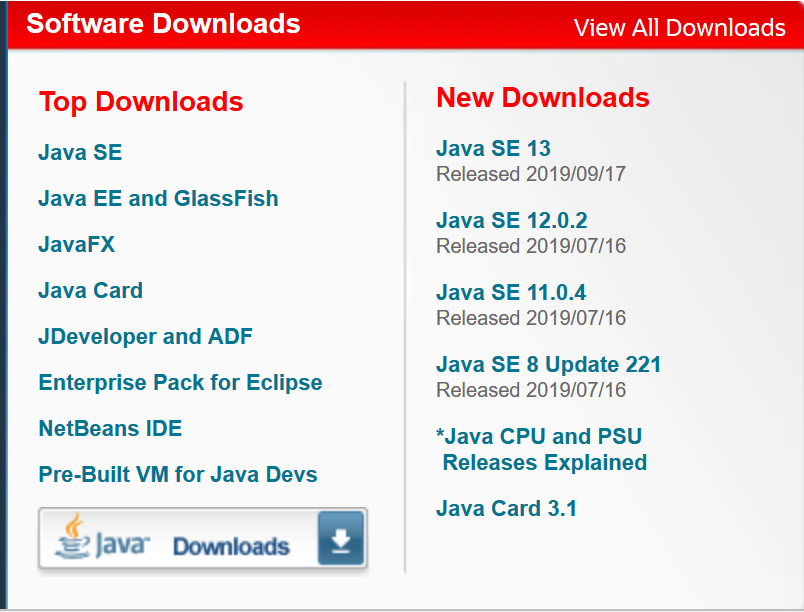Read Java CPU and PSU Releases Explained
804x612 pixels.
(541, 449)
